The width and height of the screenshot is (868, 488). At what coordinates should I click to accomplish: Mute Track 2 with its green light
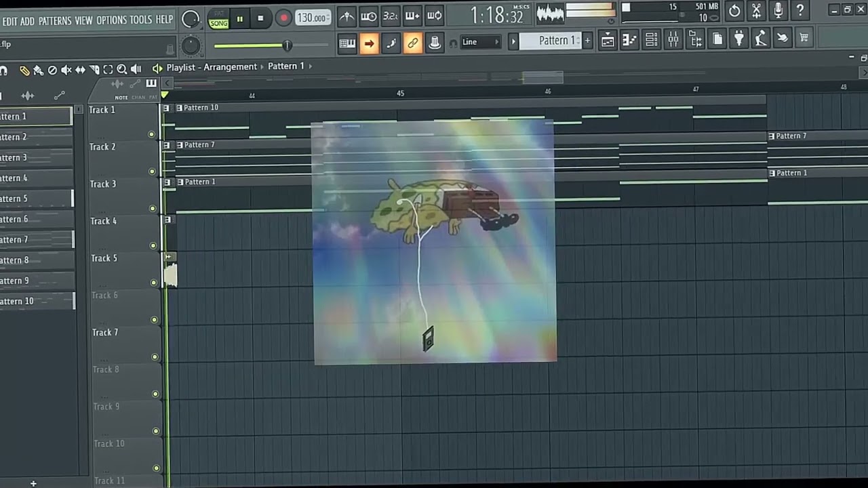(x=152, y=171)
